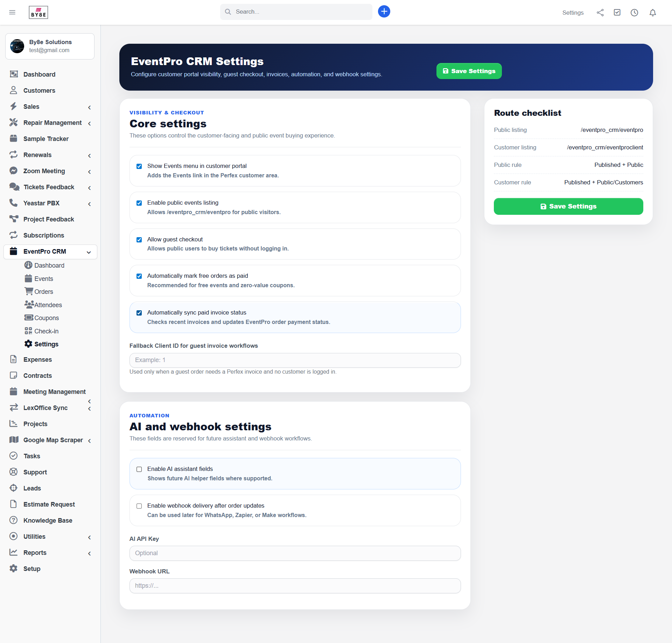Uncheck Allow guest checkout

coord(139,240)
